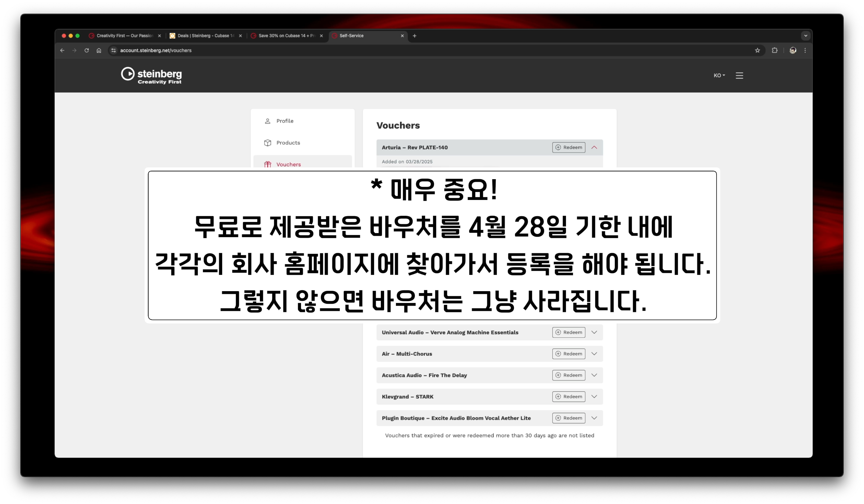Screen dimensions: 864x504
Task: View site information icon in address bar
Action: (113, 51)
